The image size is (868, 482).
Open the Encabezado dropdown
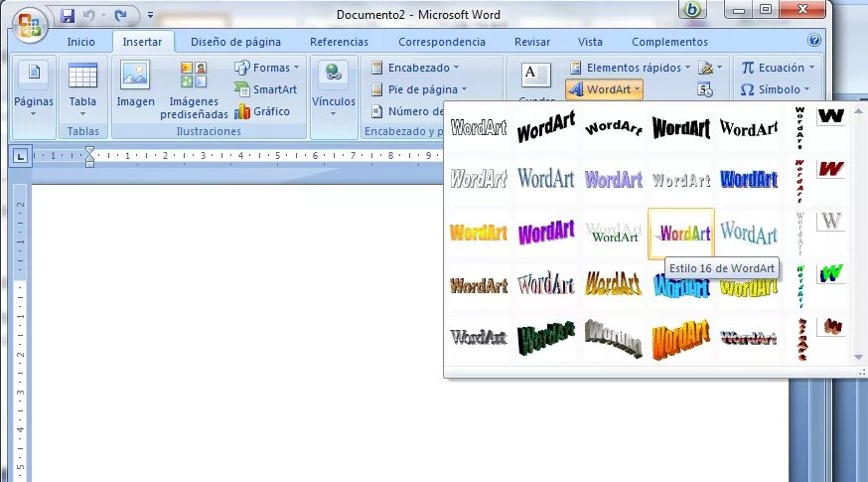pyautogui.click(x=416, y=68)
